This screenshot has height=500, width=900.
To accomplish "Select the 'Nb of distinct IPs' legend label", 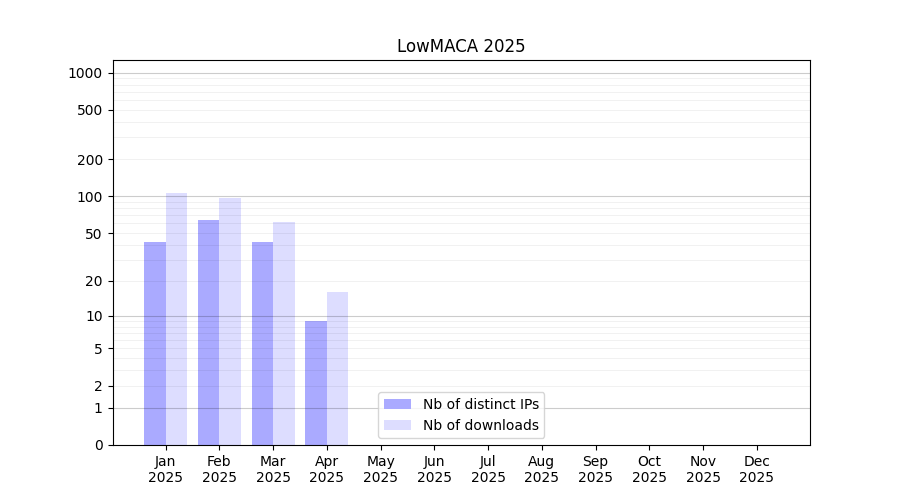I will [480, 404].
